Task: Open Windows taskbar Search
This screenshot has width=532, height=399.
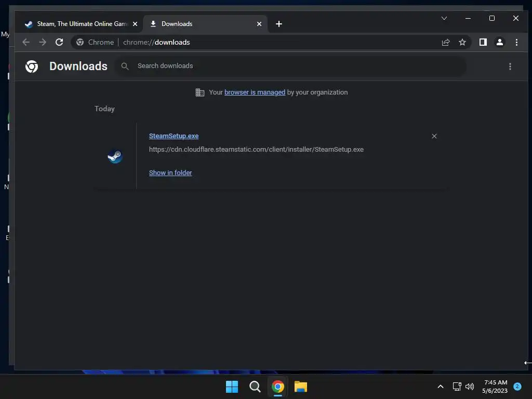Action: pos(255,387)
